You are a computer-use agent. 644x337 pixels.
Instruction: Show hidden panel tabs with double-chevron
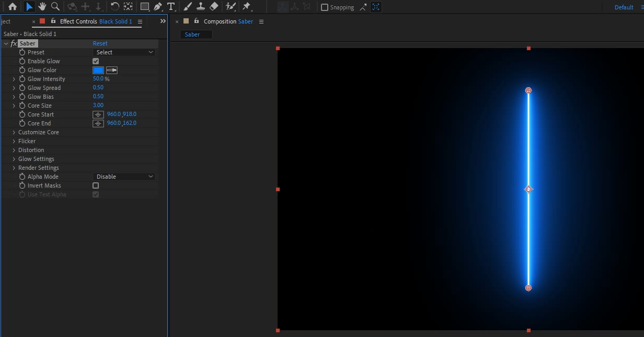[163, 21]
